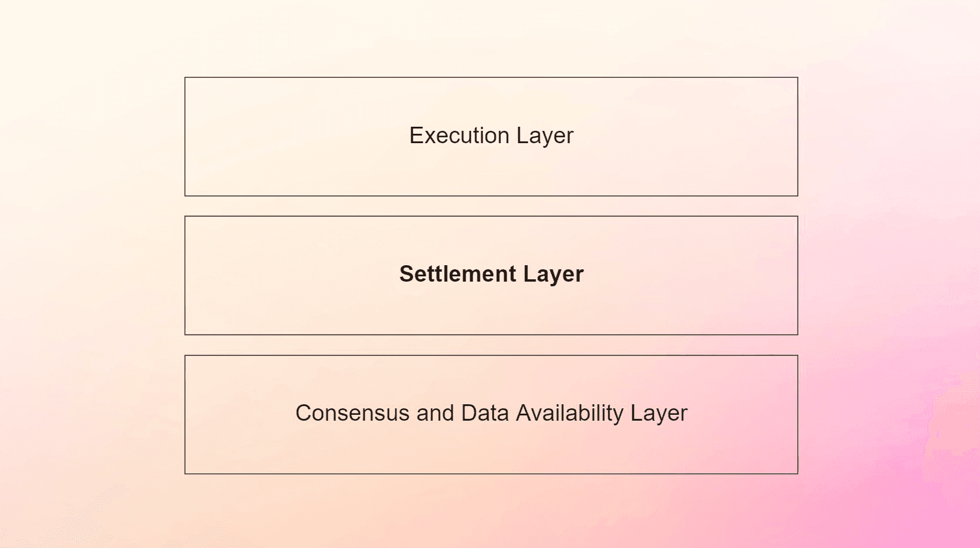The height and width of the screenshot is (548, 980).
Task: Click the word "Layer" in Settlement Layer box
Action: pyautogui.click(x=554, y=275)
